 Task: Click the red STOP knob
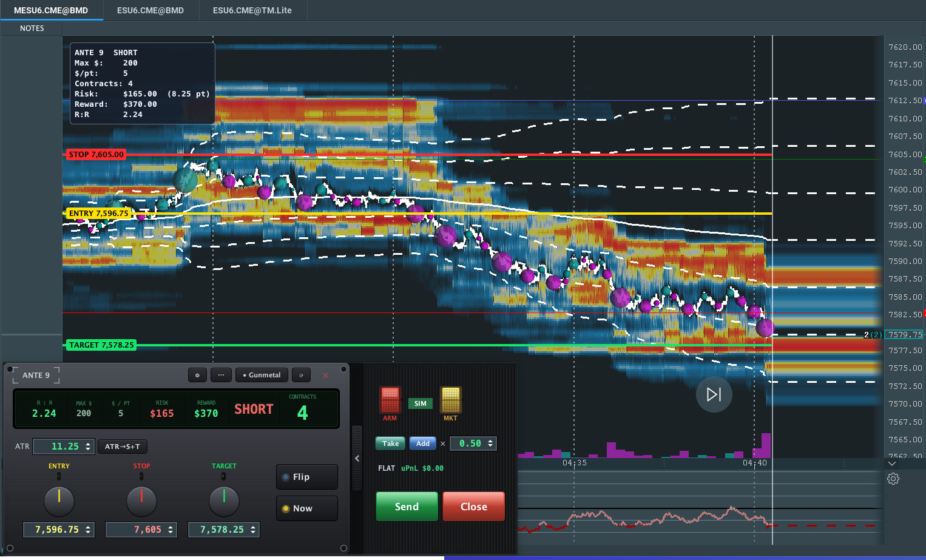pyautogui.click(x=141, y=501)
